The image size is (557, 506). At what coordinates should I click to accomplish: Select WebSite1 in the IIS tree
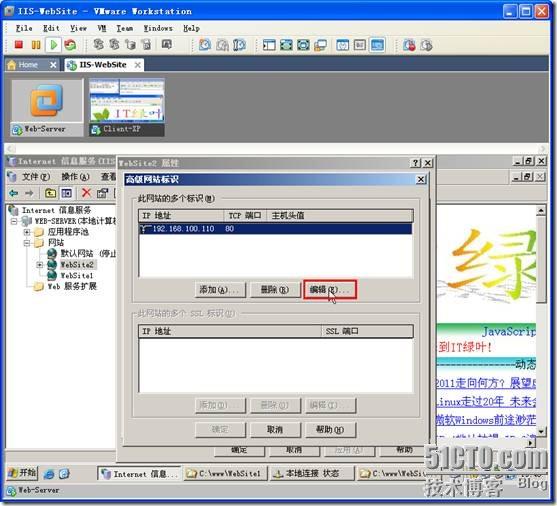(77, 275)
